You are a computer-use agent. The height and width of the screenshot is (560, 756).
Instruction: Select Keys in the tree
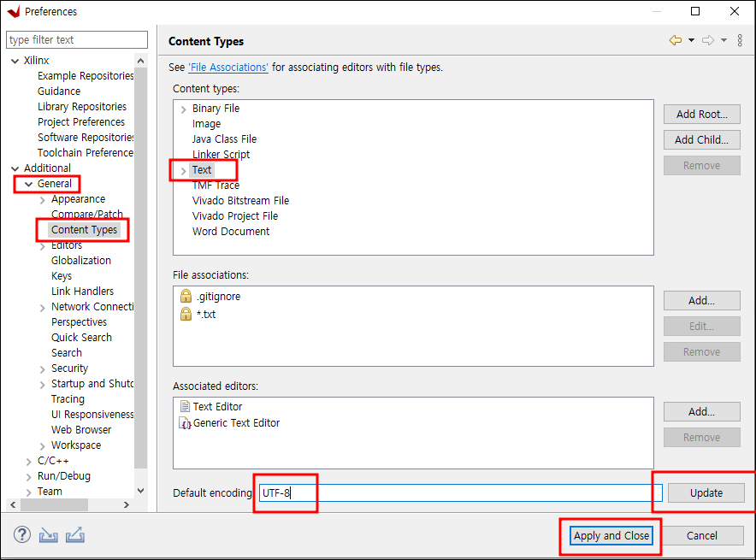point(62,275)
